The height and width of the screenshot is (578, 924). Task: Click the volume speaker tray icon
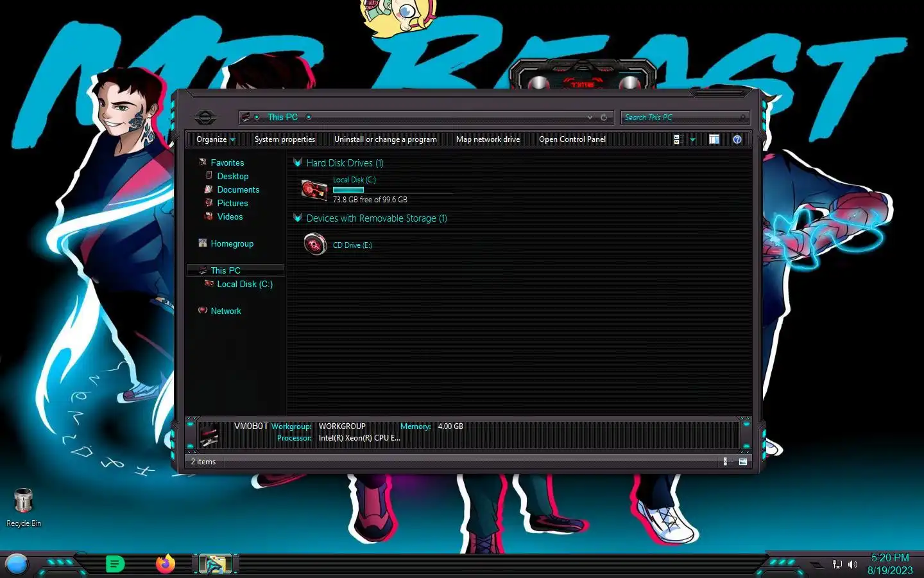853,565
